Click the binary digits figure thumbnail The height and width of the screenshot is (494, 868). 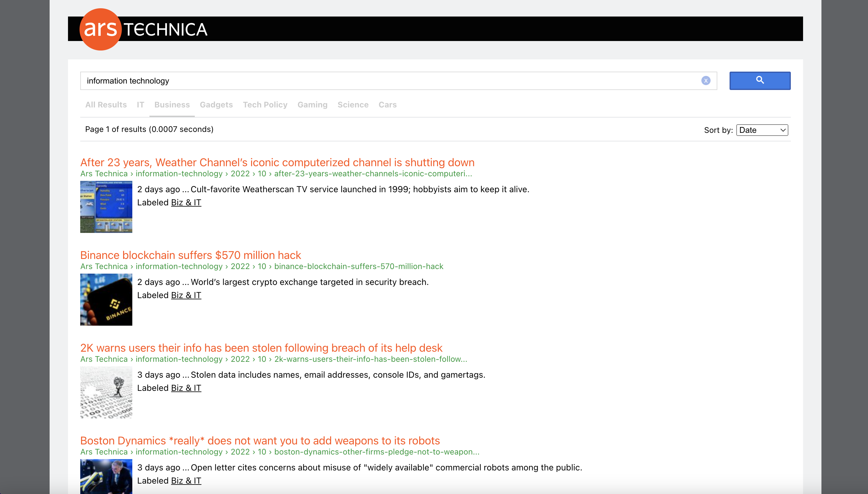click(106, 392)
